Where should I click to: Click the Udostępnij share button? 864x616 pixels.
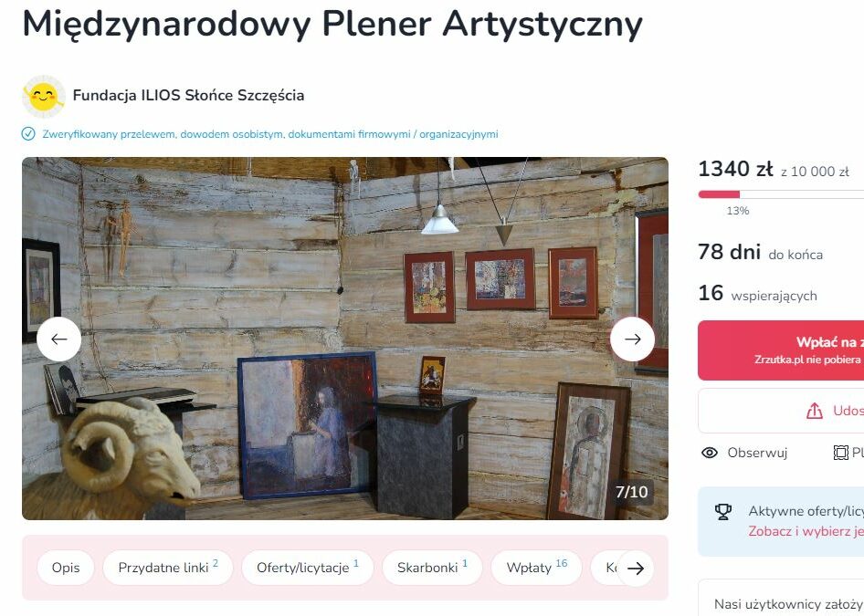[781, 411]
